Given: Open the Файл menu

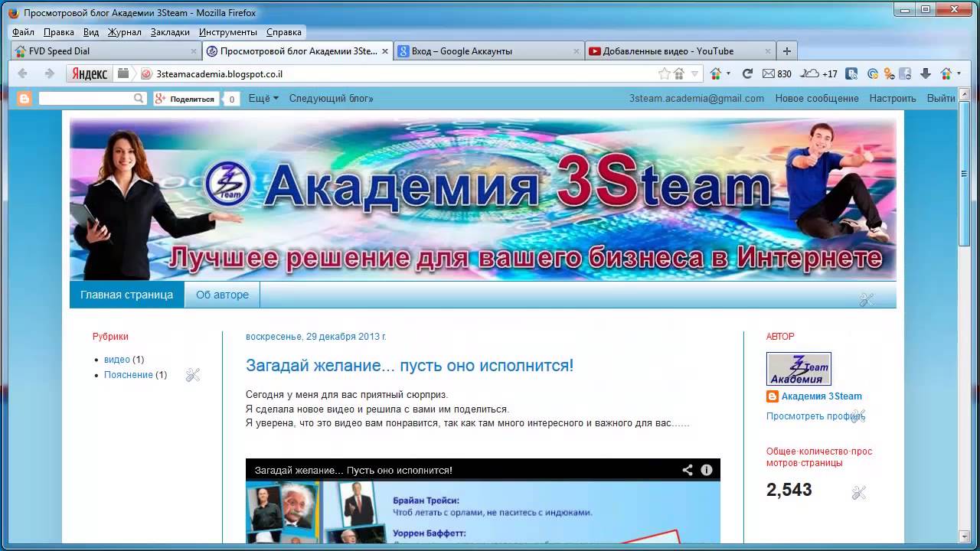Looking at the screenshot, I should click(x=23, y=32).
